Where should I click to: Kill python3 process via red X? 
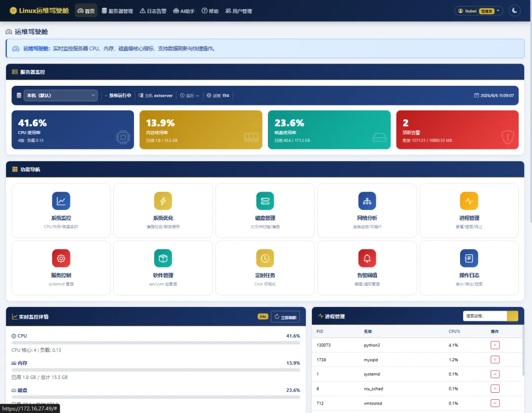click(495, 345)
